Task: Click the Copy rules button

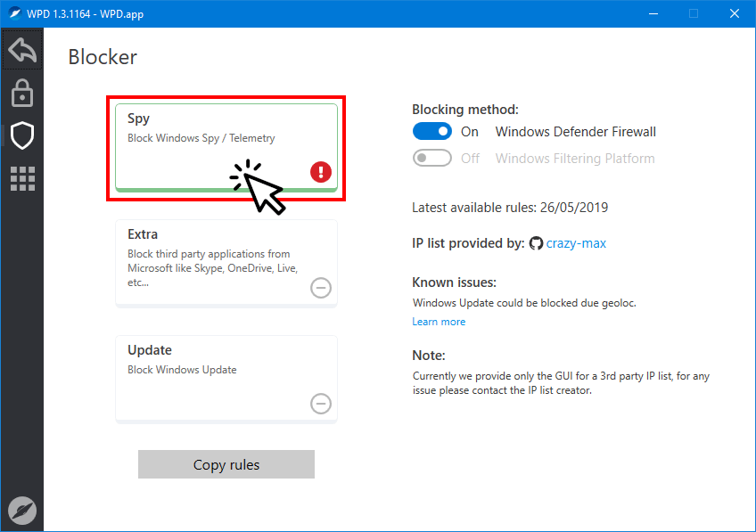Action: (226, 464)
